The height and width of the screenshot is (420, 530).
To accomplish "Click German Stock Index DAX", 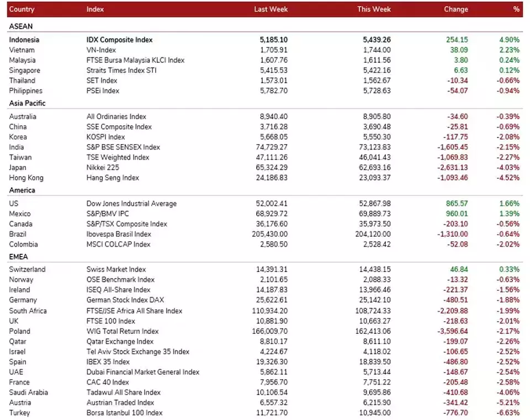I will [125, 300].
